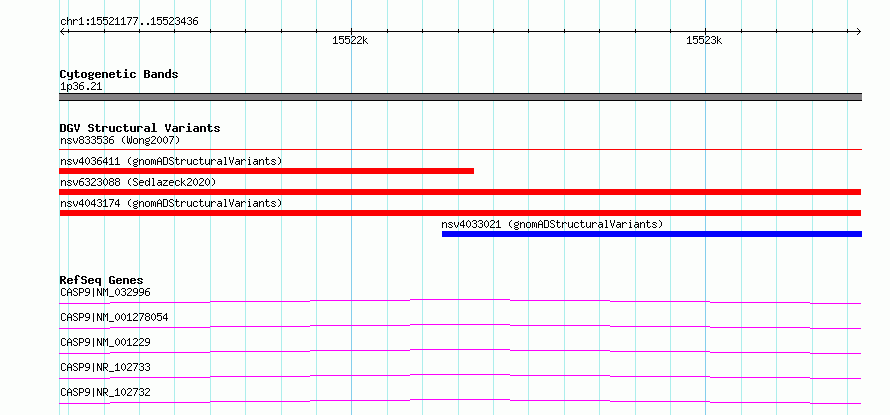Open the nsv6323088 (Sedlazeck2020) variant label
Viewport: 890px width, 415px height.
pos(138,182)
